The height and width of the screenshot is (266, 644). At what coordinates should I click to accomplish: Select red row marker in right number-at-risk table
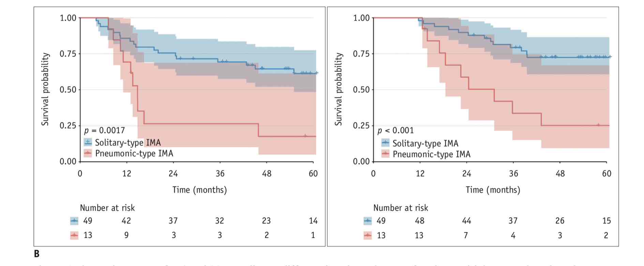coord(368,235)
